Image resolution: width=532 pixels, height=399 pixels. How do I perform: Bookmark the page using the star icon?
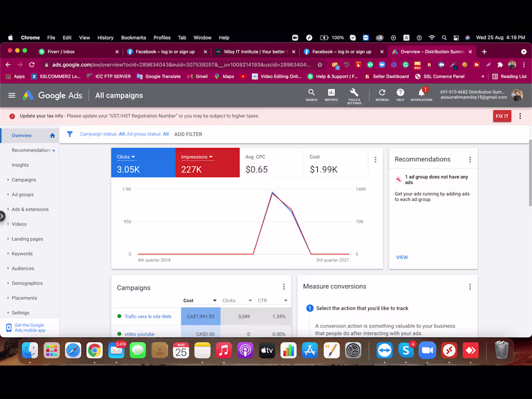point(320,64)
